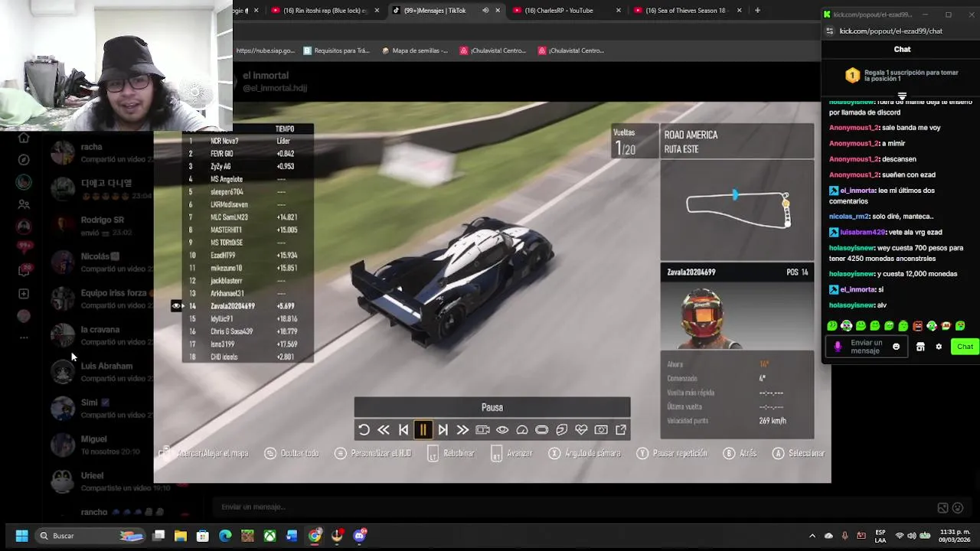Viewport: 980px width, 551px height.
Task: Insert the orange screaming-face emote
Action: pos(917,326)
